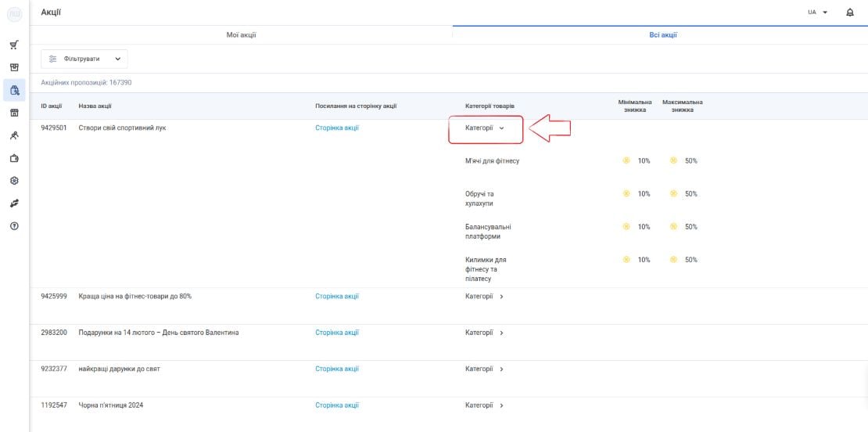This screenshot has width=868, height=432.
Task: Open Сторінка акції link for promotion 9429501
Action: 337,128
